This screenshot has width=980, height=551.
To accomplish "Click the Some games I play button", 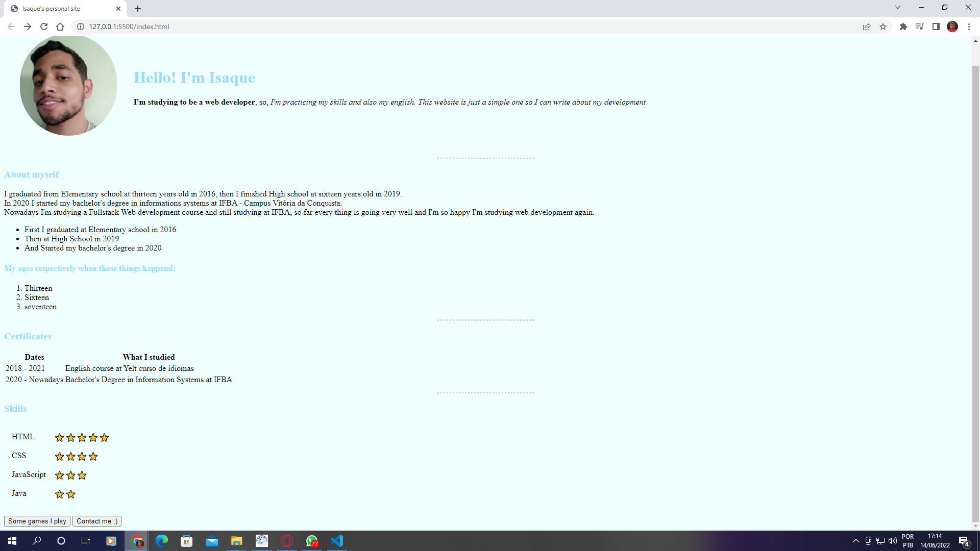I will click(37, 521).
